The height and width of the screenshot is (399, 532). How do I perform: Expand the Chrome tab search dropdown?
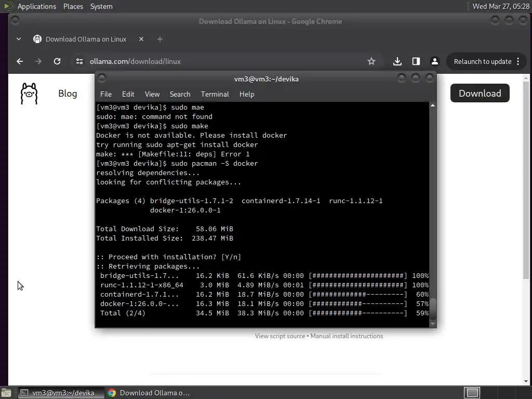pyautogui.click(x=19, y=39)
